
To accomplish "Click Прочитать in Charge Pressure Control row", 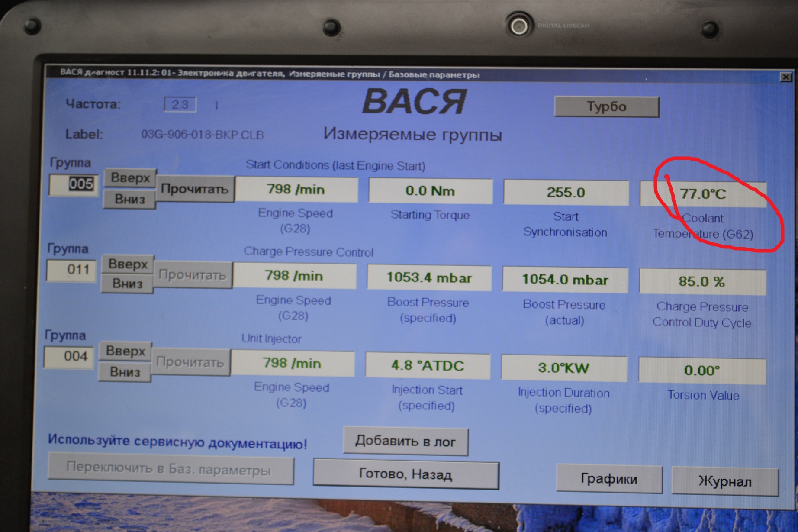I will coord(193,275).
